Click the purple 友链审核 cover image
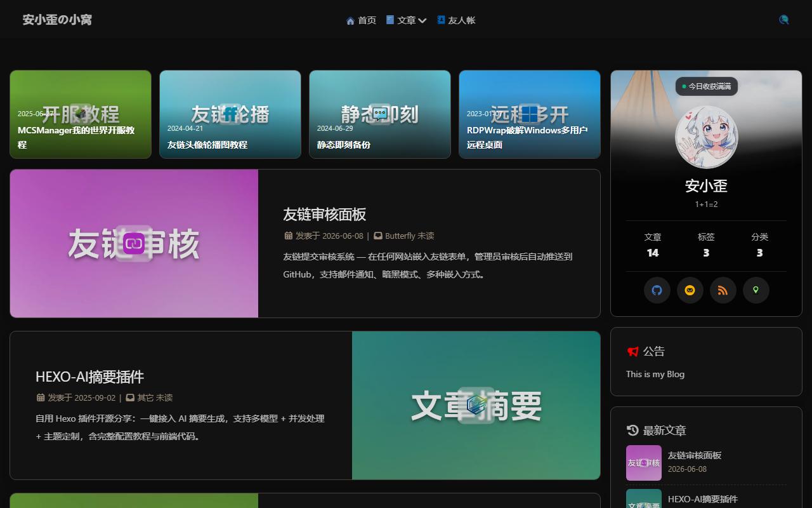Screen dimensions: 812x508 [134, 243]
